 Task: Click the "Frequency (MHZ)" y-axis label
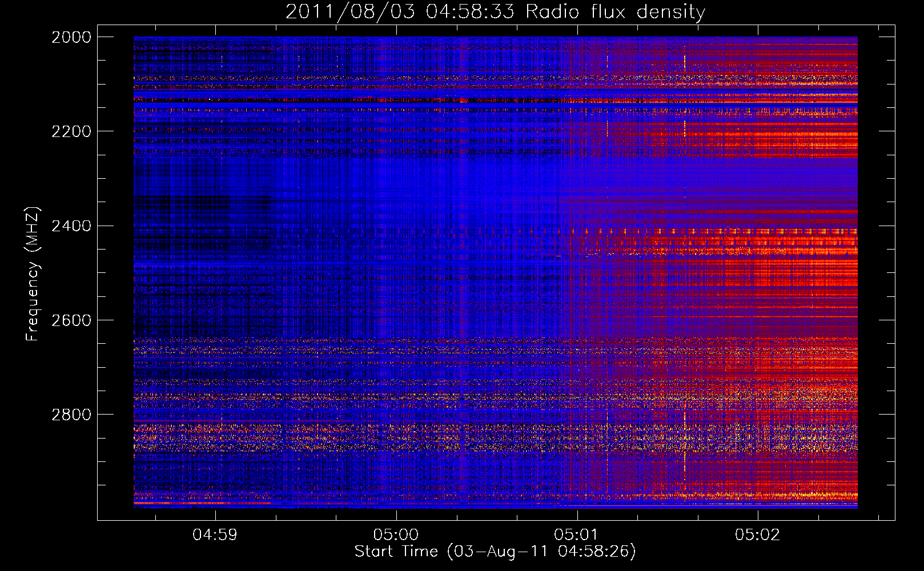click(33, 274)
